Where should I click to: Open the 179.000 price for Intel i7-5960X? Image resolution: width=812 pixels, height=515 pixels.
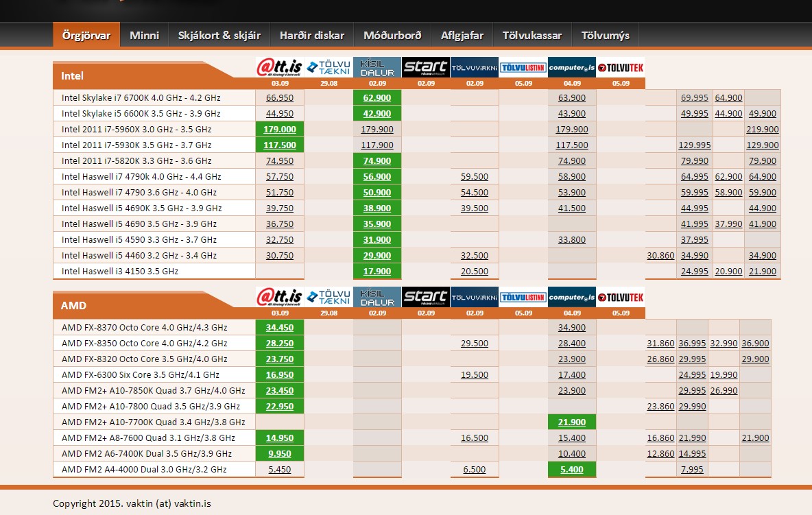point(280,130)
